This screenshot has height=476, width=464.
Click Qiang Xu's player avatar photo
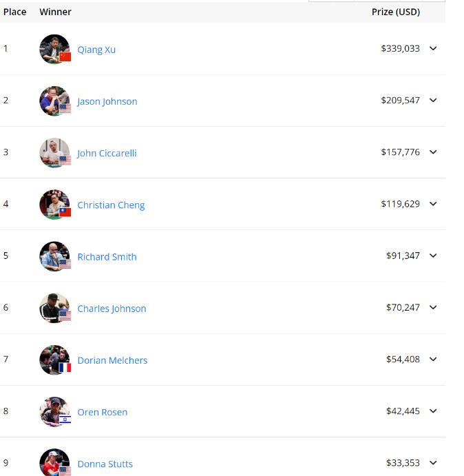click(x=54, y=49)
